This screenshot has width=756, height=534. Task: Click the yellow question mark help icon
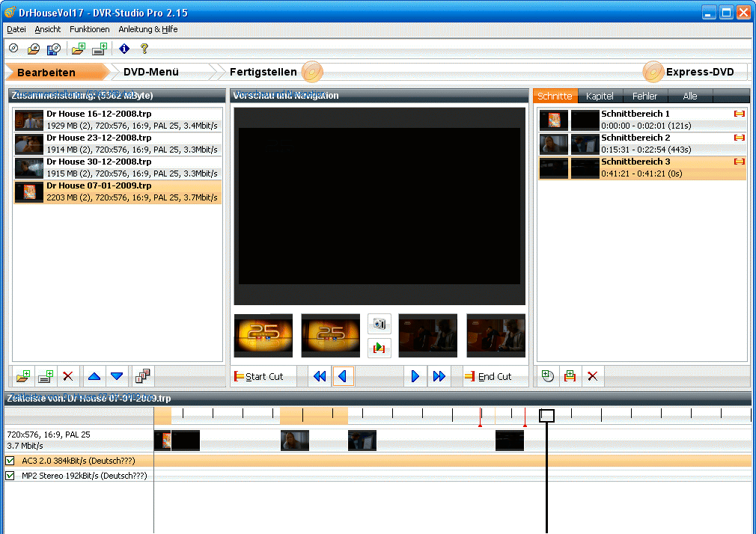pyautogui.click(x=144, y=49)
